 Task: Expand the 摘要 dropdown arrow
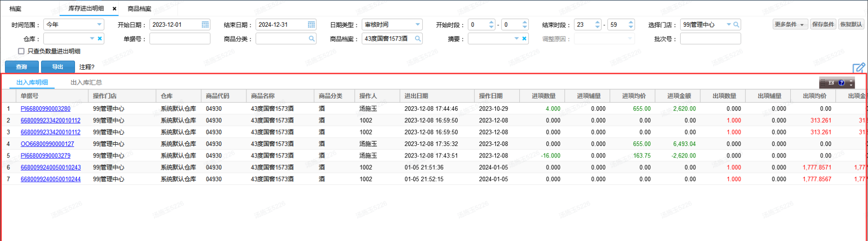point(516,39)
